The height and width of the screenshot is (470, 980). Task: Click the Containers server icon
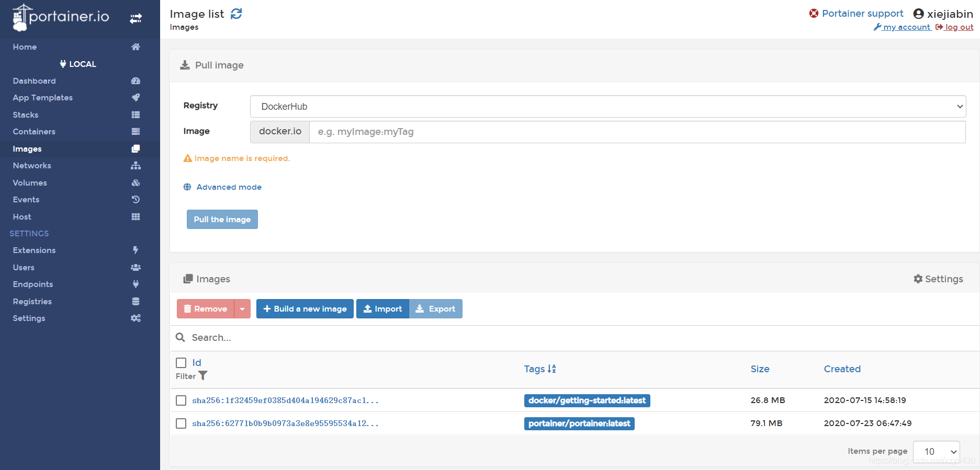click(136, 132)
